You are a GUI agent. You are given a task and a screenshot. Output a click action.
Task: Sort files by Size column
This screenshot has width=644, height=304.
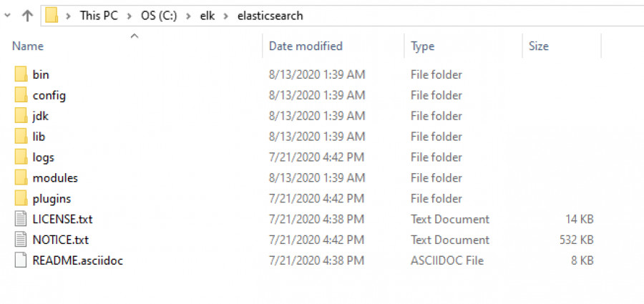pos(538,46)
